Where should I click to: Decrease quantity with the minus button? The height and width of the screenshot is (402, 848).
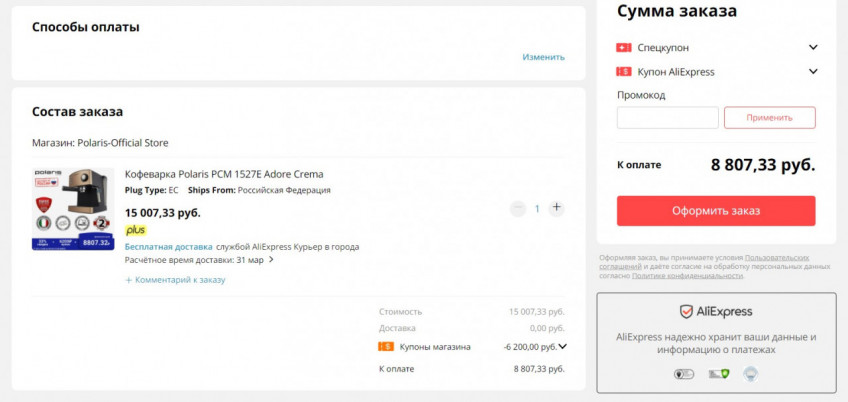pyautogui.click(x=517, y=208)
